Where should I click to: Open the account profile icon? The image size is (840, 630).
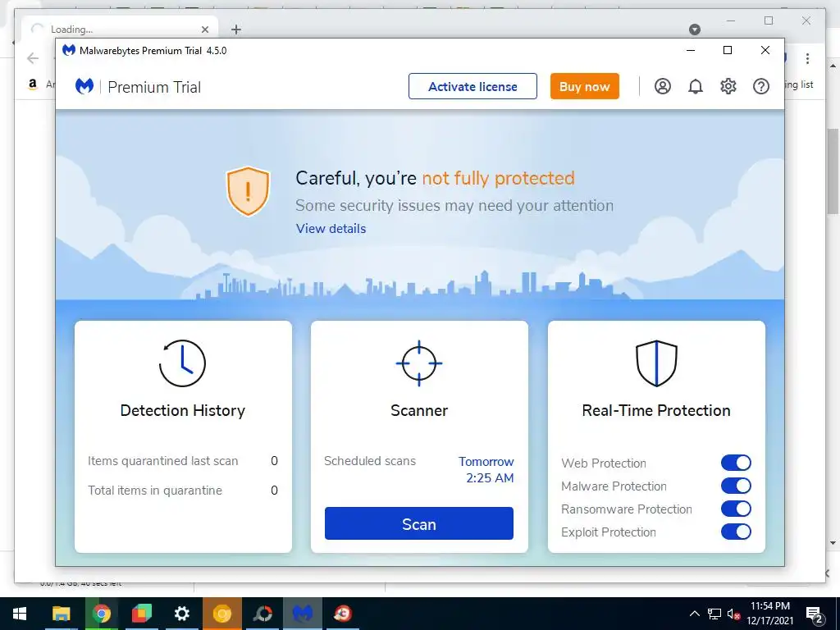coord(663,86)
